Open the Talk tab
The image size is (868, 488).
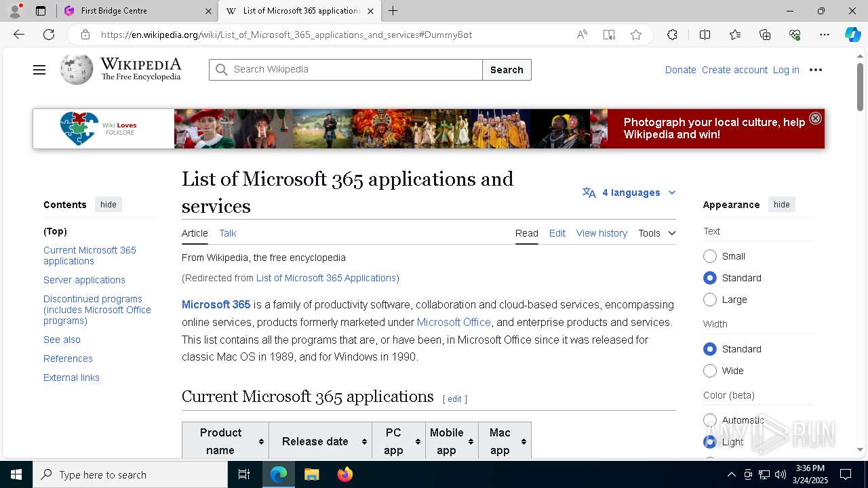coord(228,233)
